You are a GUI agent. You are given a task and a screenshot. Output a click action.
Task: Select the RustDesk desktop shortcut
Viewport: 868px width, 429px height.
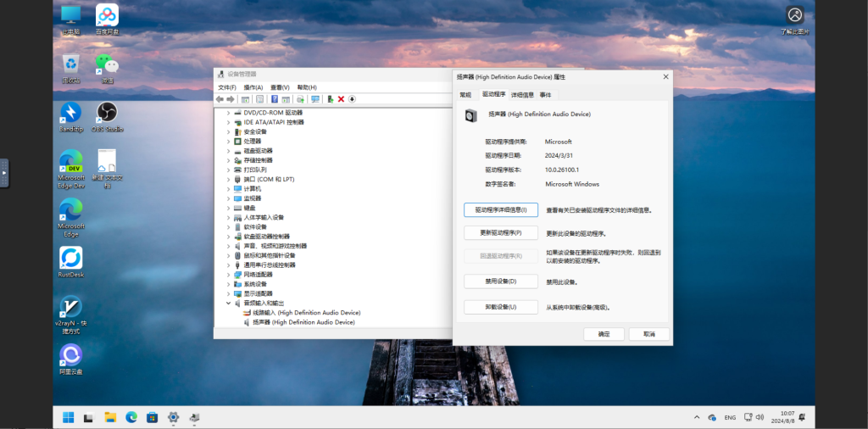tap(71, 262)
